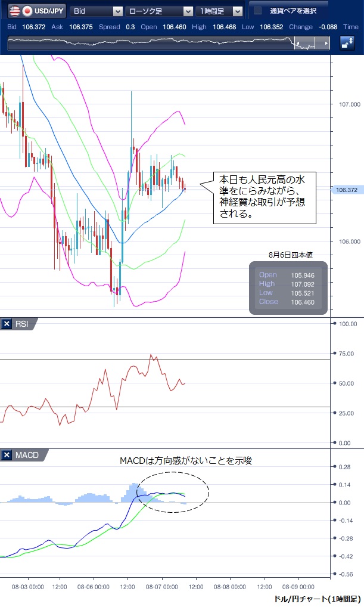The image size is (364, 607).
Task: Click the current price marker 106.372
Action: tap(346, 190)
